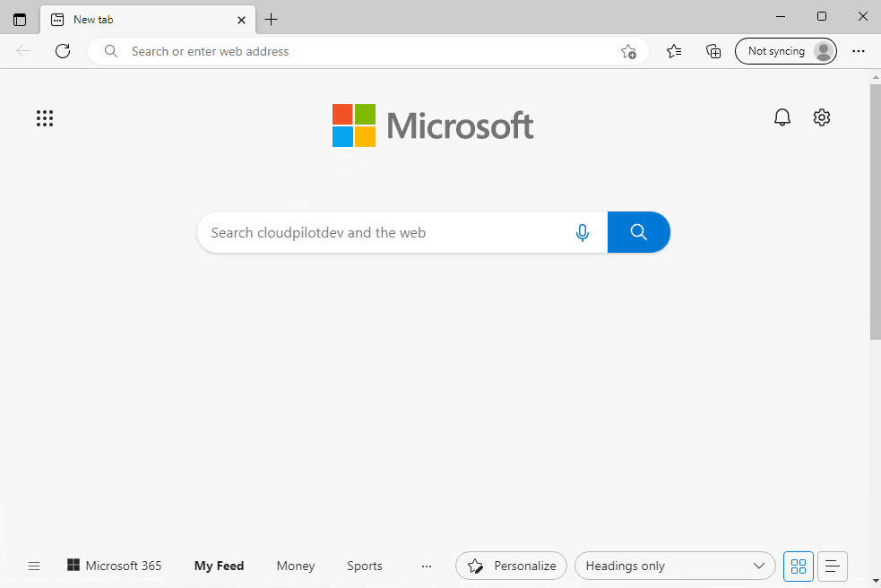Add this page to favorites star icon

click(x=628, y=52)
